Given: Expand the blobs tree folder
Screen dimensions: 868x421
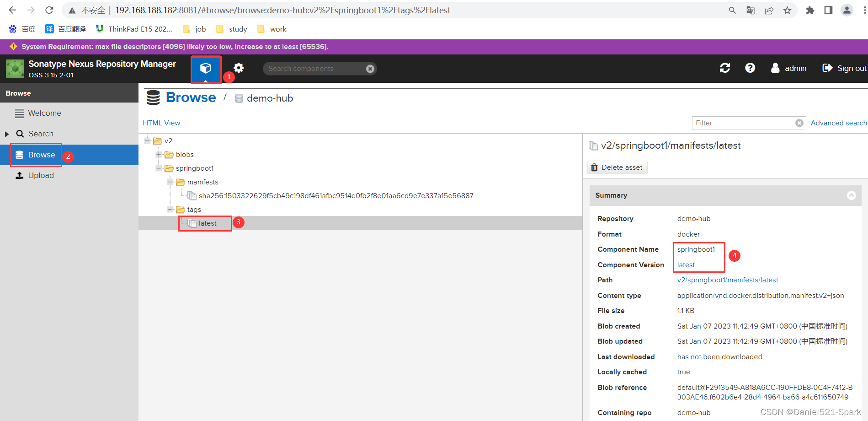Looking at the screenshot, I should pos(159,154).
